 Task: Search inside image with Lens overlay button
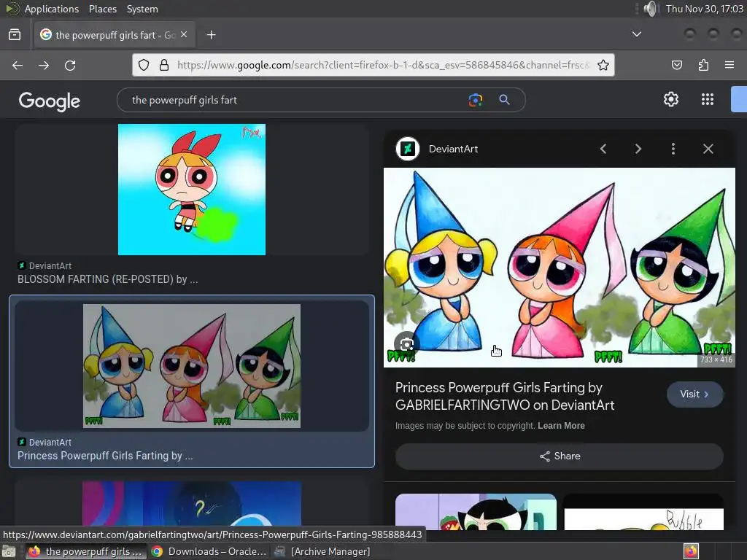point(406,344)
